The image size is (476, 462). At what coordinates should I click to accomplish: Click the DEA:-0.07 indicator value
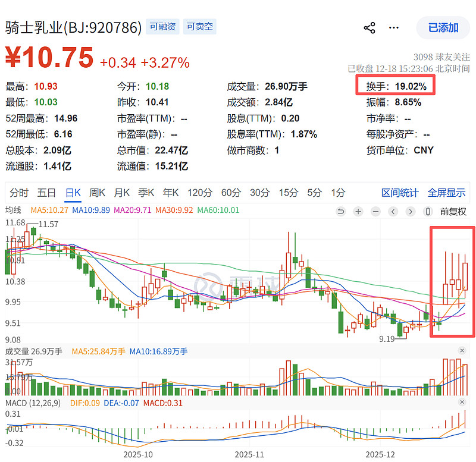coord(121,403)
